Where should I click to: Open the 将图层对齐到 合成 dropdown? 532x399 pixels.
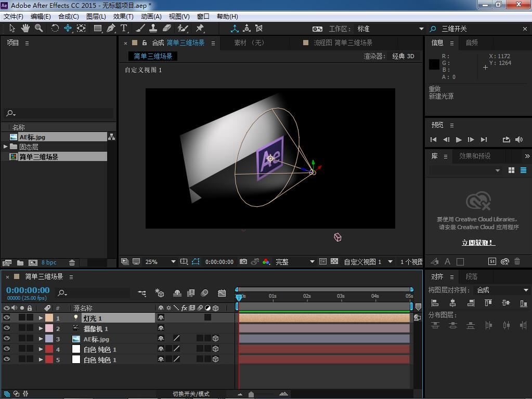[x=502, y=290]
